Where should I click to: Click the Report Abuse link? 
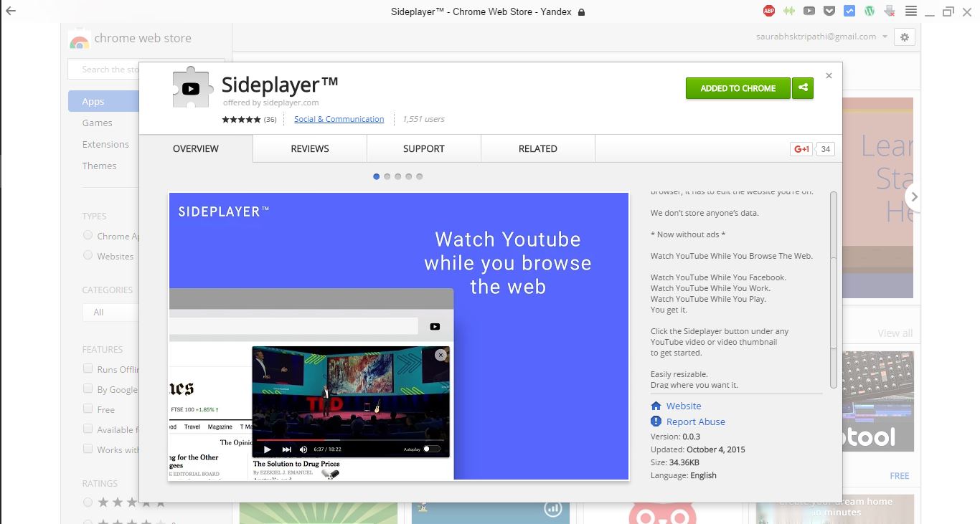coord(696,421)
